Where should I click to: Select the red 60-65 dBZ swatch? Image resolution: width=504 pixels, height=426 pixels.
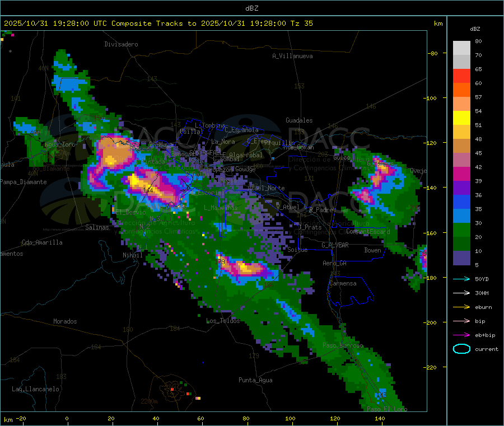(461, 76)
